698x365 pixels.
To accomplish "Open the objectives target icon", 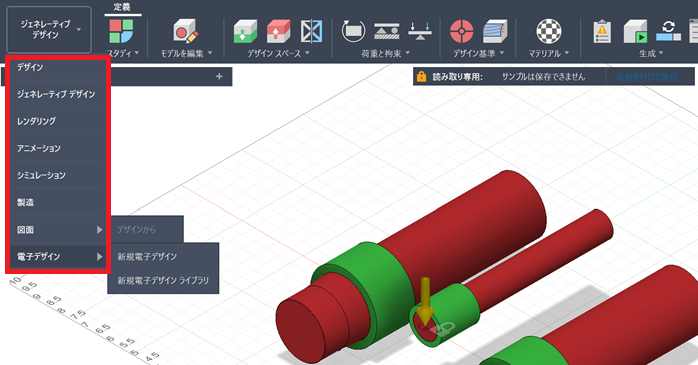I will (x=462, y=31).
